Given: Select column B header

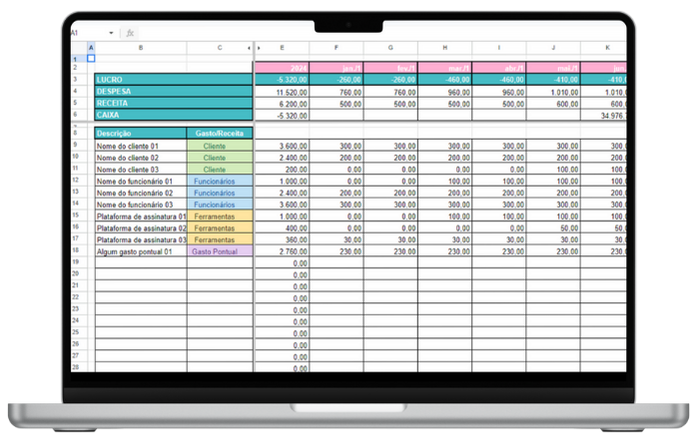Looking at the screenshot, I should [x=141, y=48].
